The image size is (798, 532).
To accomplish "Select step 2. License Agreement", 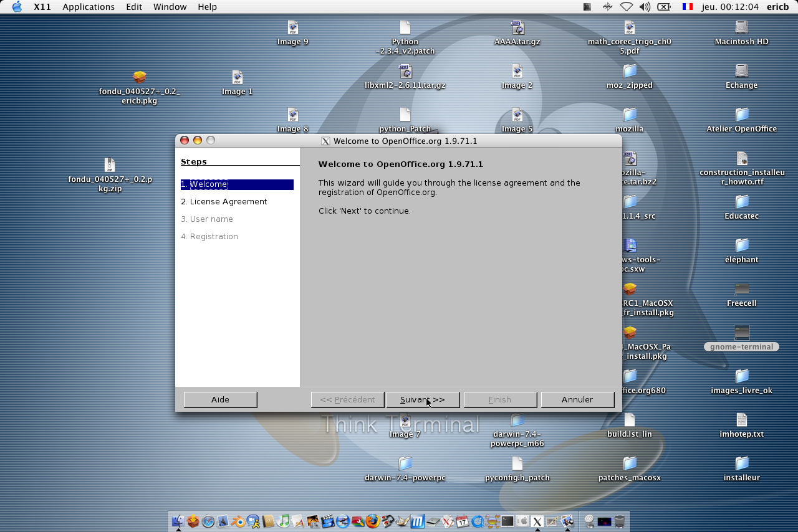I will (x=224, y=202).
